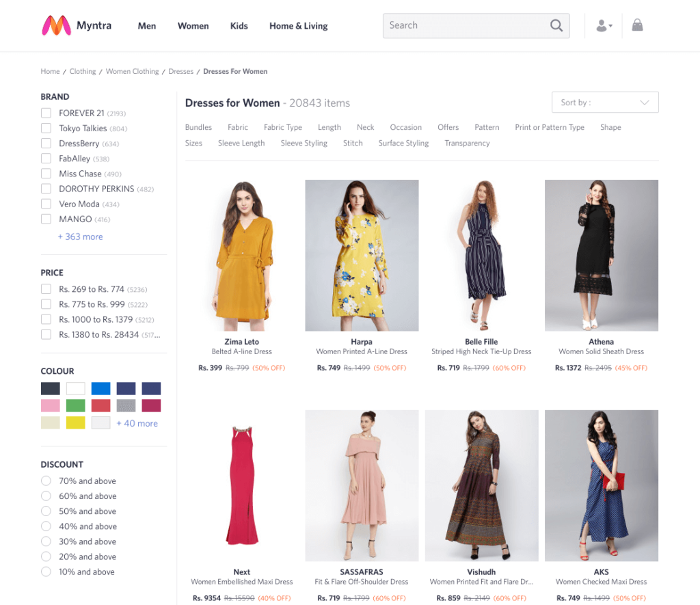Open the Offers filter

(448, 127)
